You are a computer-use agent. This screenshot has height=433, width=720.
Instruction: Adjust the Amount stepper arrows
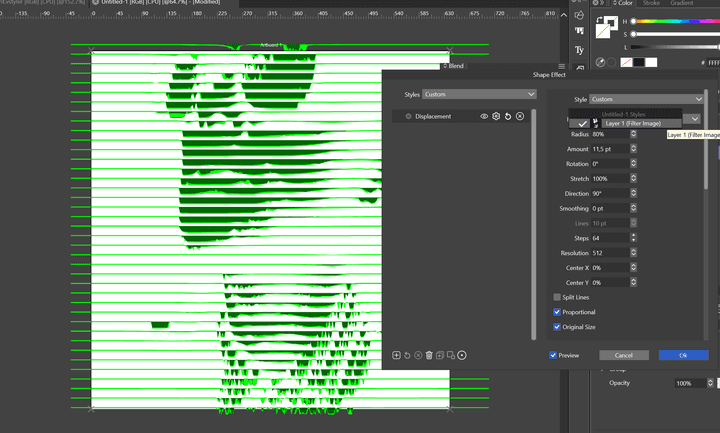click(x=633, y=149)
